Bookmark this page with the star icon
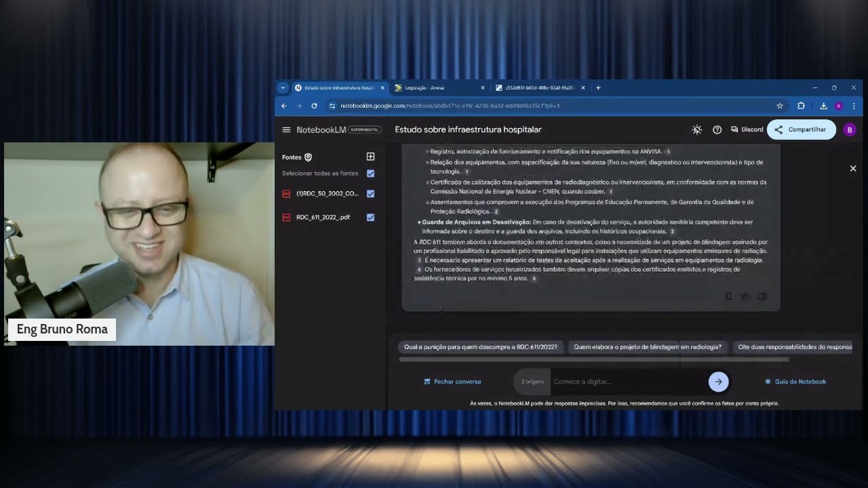 pos(780,106)
